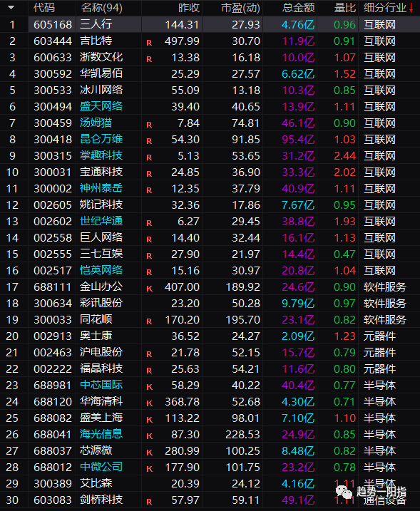Screen dimensions: 420x511
Task: Select stock 艾比森
Action: point(96,484)
